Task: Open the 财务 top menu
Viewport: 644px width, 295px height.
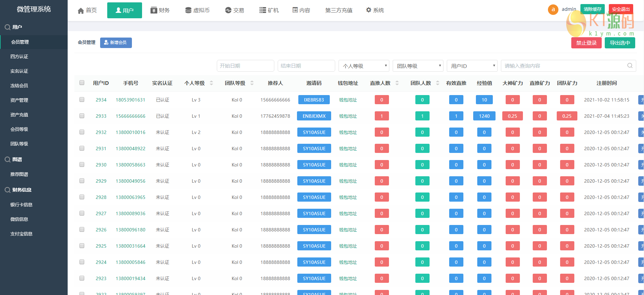Action: [160, 10]
